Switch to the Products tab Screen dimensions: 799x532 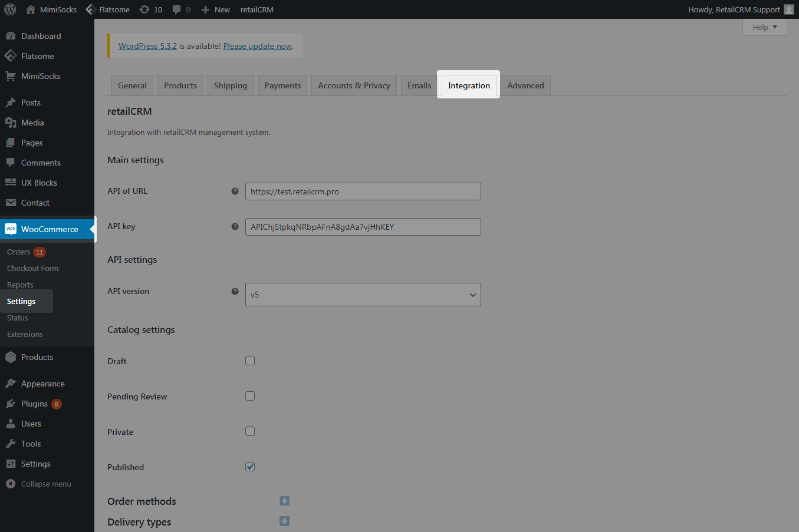tap(180, 85)
